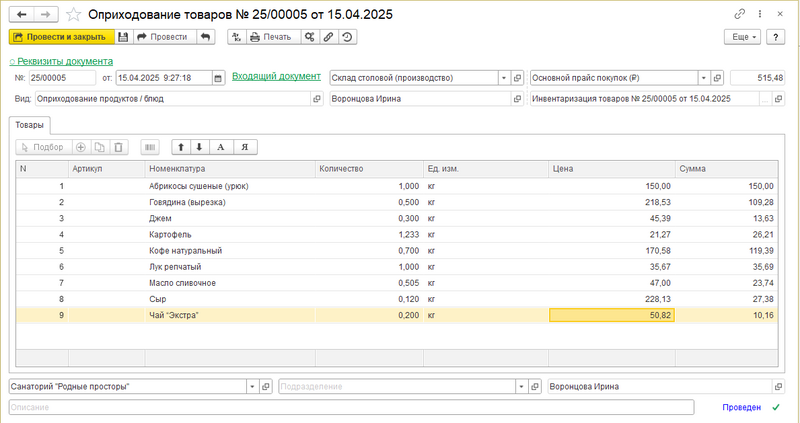The image size is (800, 423).
Task: Expand the "Реквизиты документа" section
Action: [60, 60]
